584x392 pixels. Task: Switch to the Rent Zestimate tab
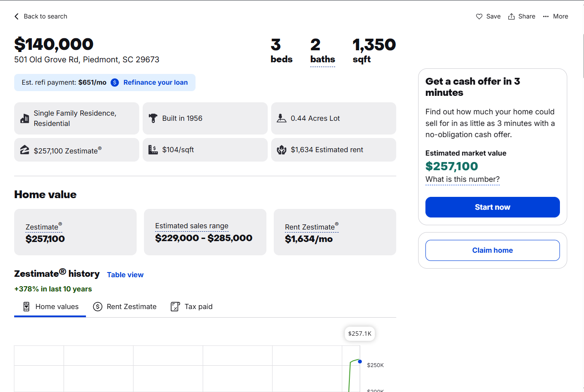pyautogui.click(x=125, y=307)
